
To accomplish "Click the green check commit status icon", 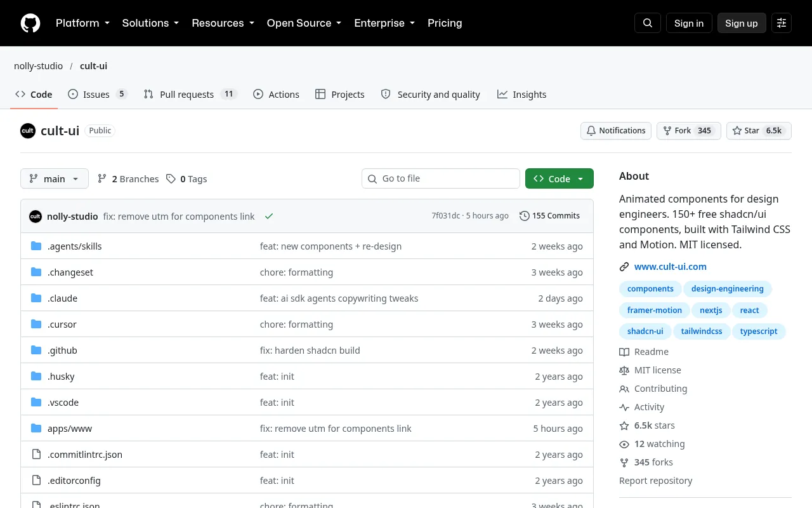I will (x=269, y=216).
